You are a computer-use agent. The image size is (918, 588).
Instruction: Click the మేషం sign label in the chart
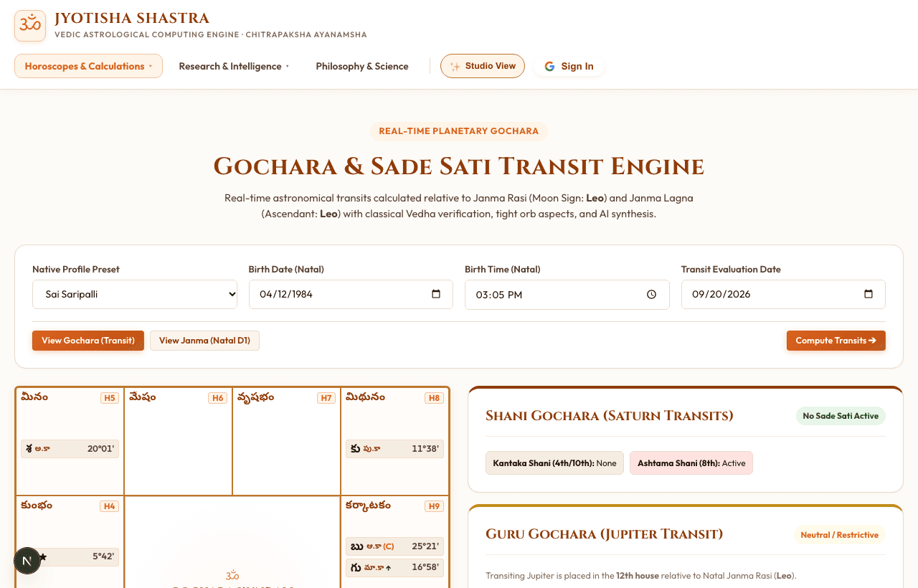click(143, 397)
